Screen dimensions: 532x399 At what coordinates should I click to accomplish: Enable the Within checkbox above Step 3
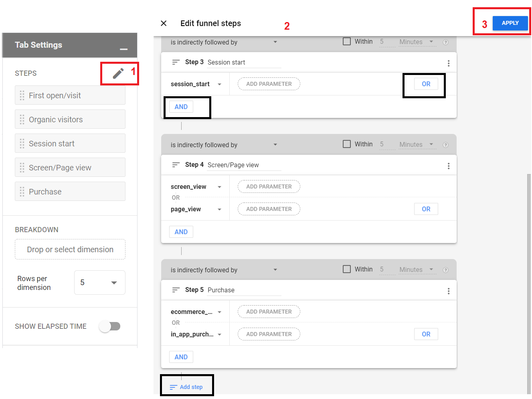pos(347,41)
